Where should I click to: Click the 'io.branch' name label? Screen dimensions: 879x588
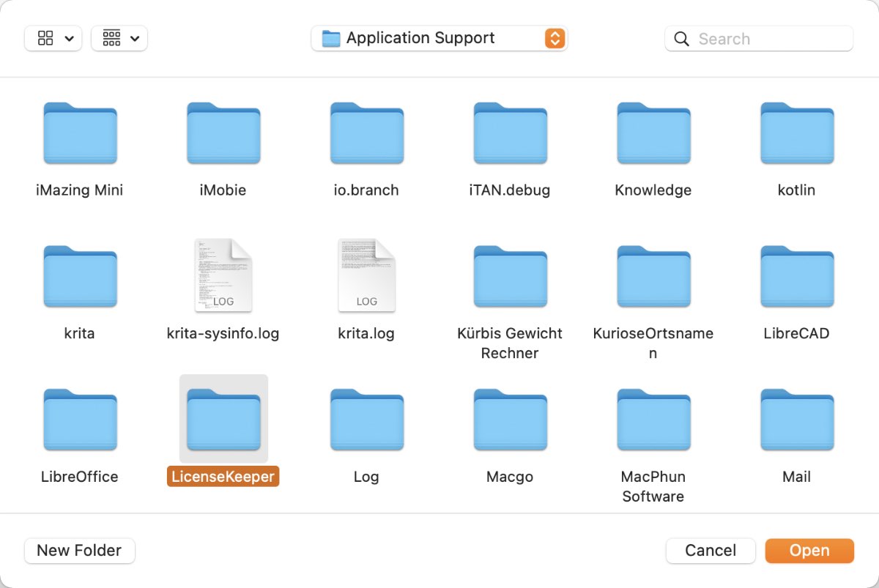[366, 190]
